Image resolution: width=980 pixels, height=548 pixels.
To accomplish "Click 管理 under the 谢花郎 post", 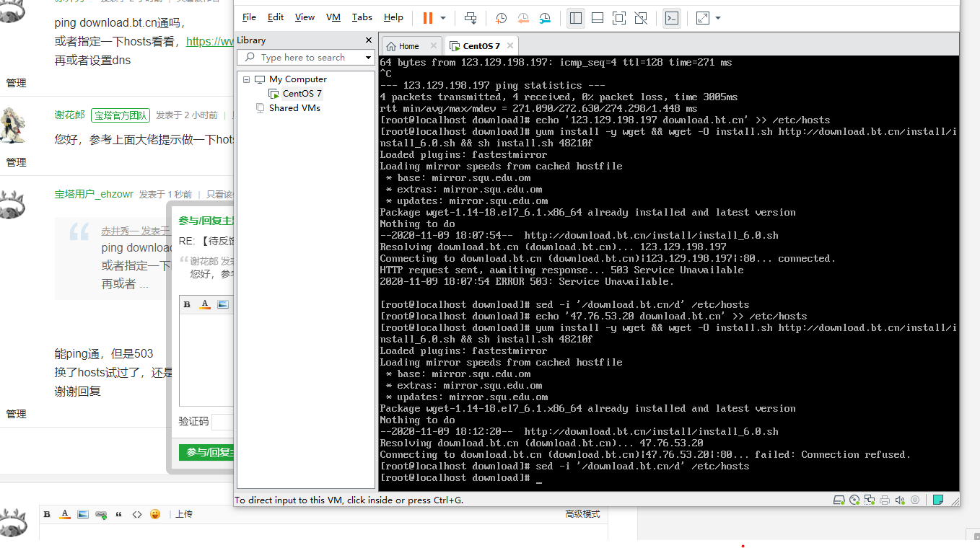I will pyautogui.click(x=16, y=162).
